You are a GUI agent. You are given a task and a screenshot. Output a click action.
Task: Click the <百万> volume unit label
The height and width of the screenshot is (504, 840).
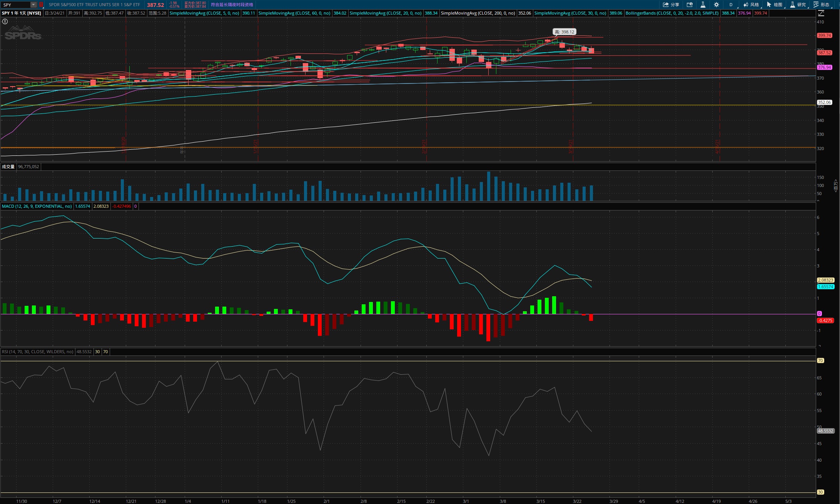836,185
